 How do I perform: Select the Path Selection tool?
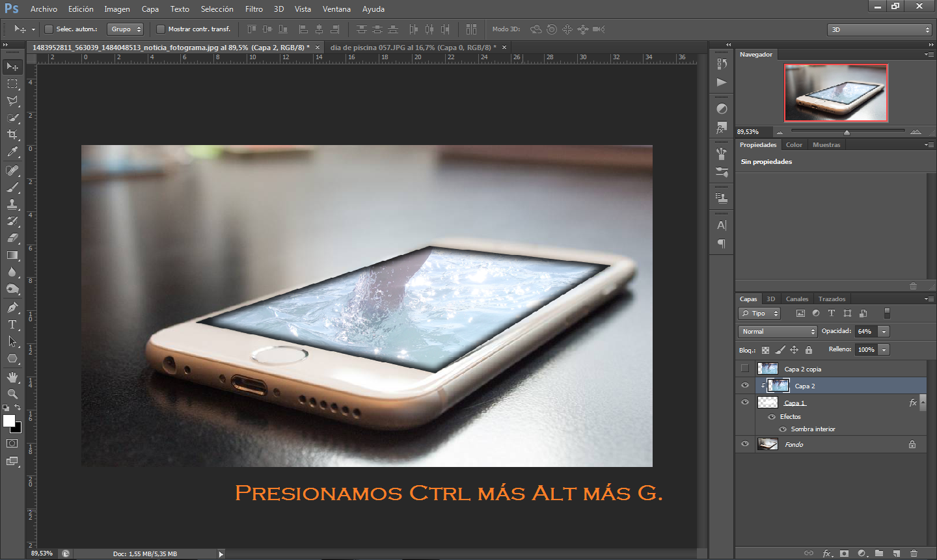12,341
